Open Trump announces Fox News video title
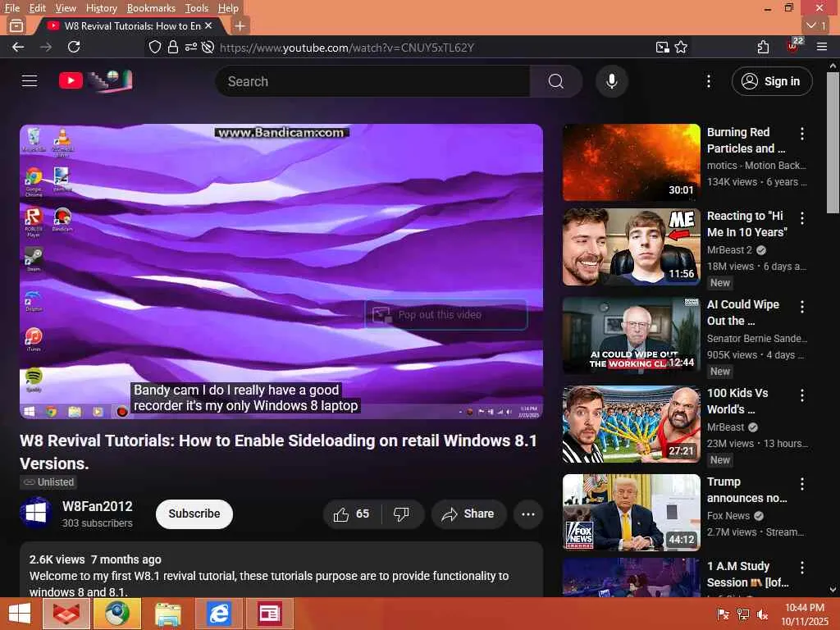Screen dimensions: 840x630 746,490
